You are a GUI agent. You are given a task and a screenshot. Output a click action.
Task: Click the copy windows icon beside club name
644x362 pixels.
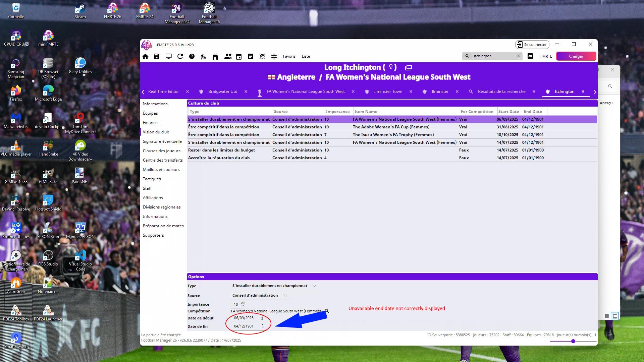[408, 67]
